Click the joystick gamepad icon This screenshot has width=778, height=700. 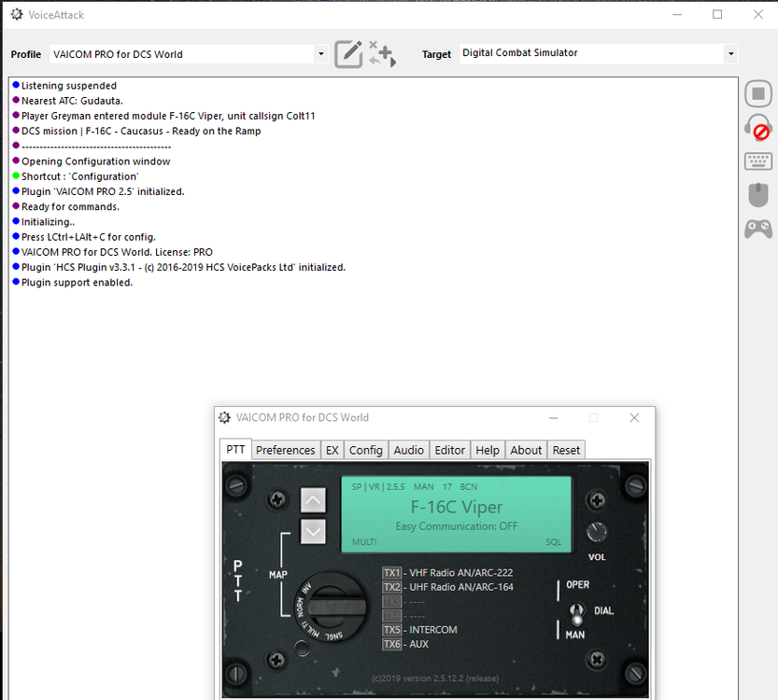click(757, 229)
